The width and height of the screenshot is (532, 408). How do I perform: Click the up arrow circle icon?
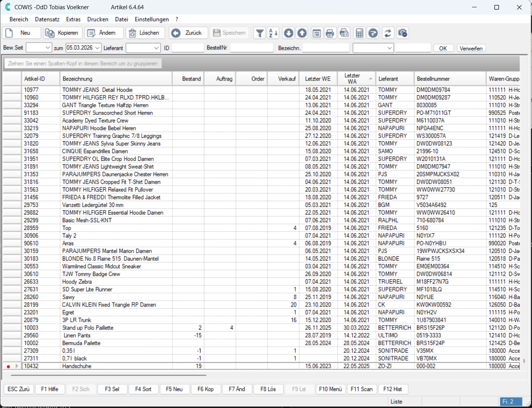(302, 33)
